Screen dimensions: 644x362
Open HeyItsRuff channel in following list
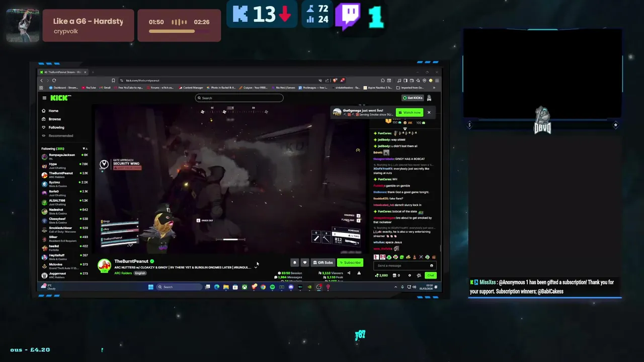(x=64, y=257)
